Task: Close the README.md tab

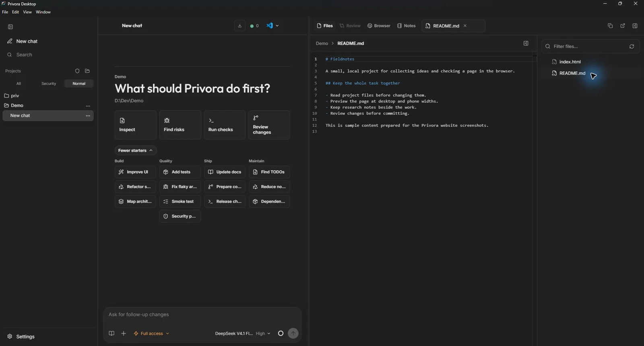Action: tap(465, 26)
